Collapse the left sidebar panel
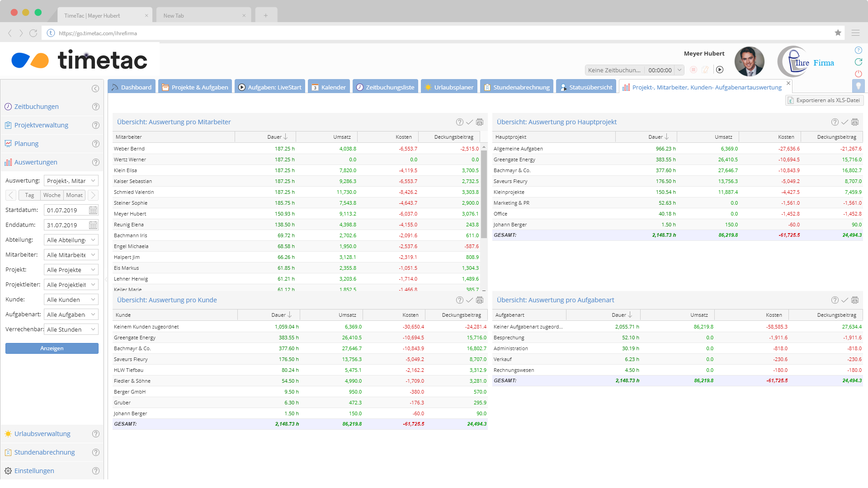This screenshot has width=868, height=488. (x=95, y=89)
